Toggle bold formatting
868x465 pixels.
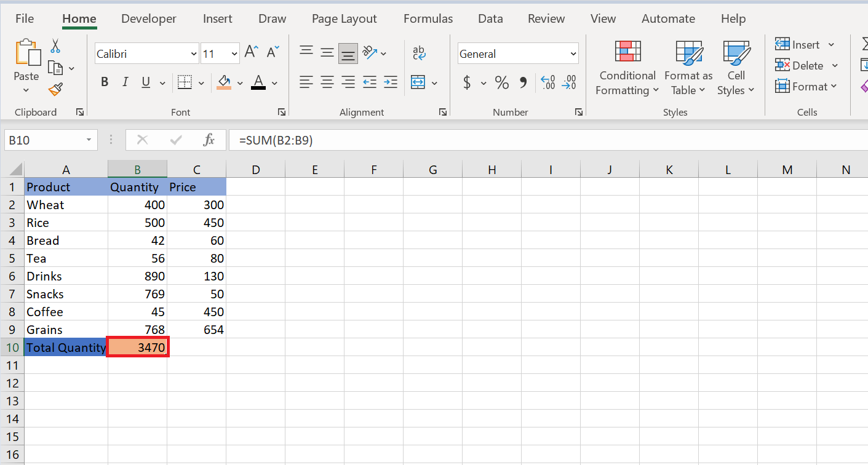click(x=105, y=81)
